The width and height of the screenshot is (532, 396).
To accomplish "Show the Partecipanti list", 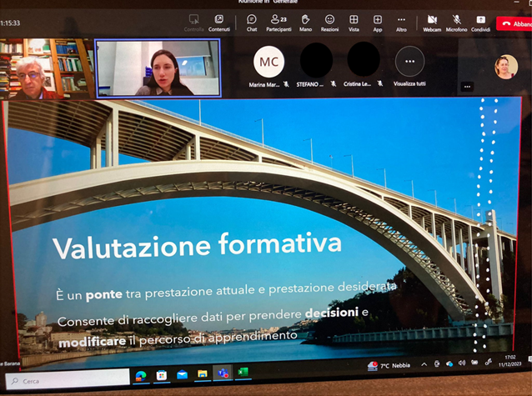I will (279, 23).
